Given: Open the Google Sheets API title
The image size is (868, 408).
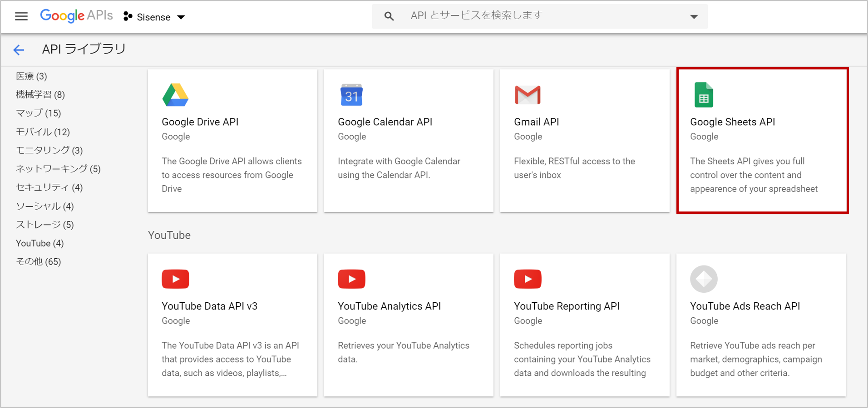Looking at the screenshot, I should (x=733, y=122).
